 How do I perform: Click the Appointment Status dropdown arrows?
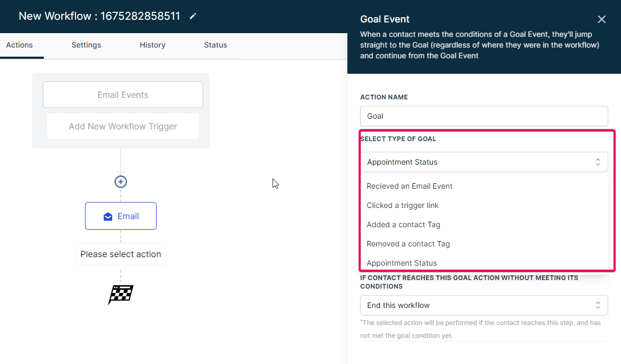click(597, 162)
